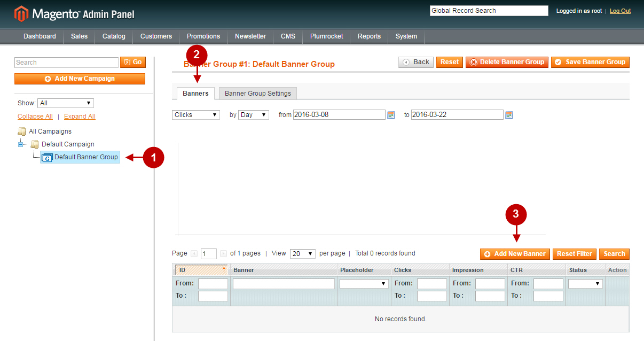The height and width of the screenshot is (341, 644).
Task: Click Add New Banner button
Action: click(515, 254)
